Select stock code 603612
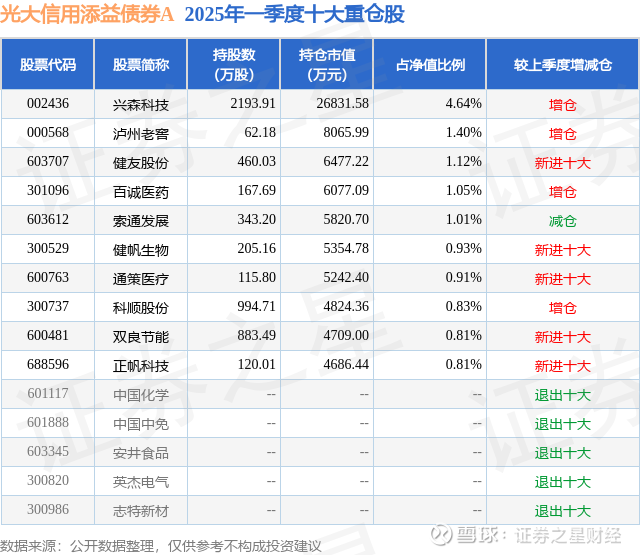The width and height of the screenshot is (640, 555). 48,220
